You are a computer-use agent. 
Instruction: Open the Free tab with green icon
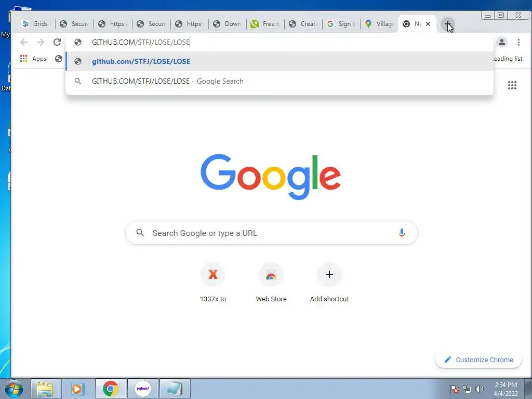click(265, 24)
